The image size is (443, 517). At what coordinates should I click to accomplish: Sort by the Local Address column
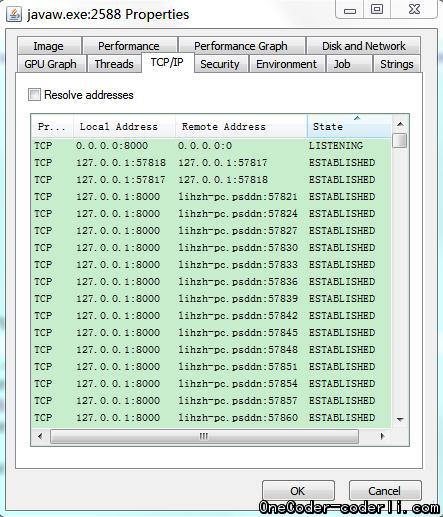click(124, 126)
